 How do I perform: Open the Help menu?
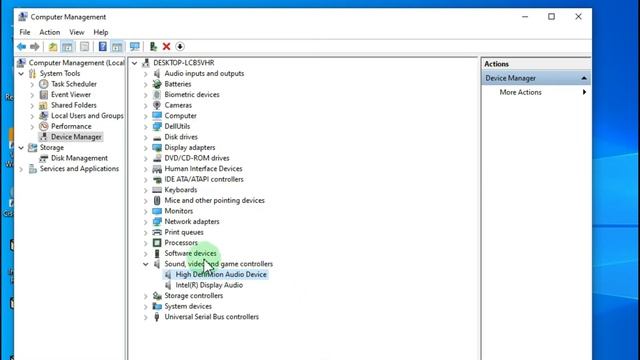(x=100, y=32)
